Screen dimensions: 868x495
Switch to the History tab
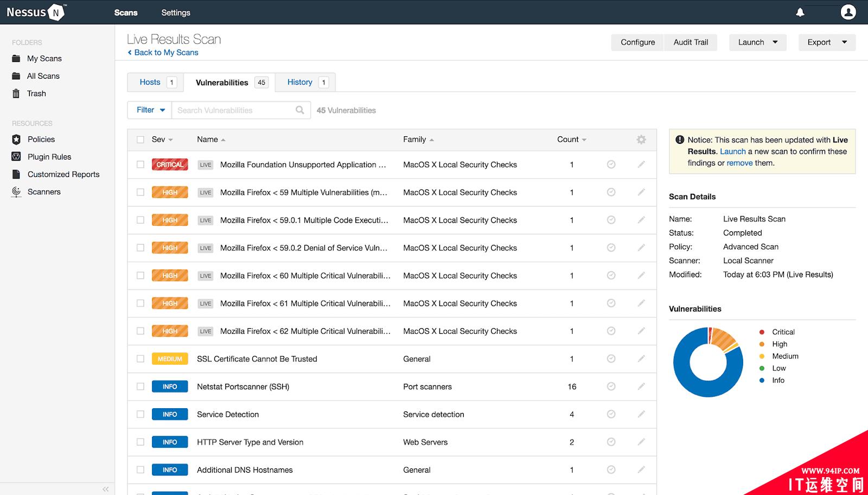pos(305,82)
